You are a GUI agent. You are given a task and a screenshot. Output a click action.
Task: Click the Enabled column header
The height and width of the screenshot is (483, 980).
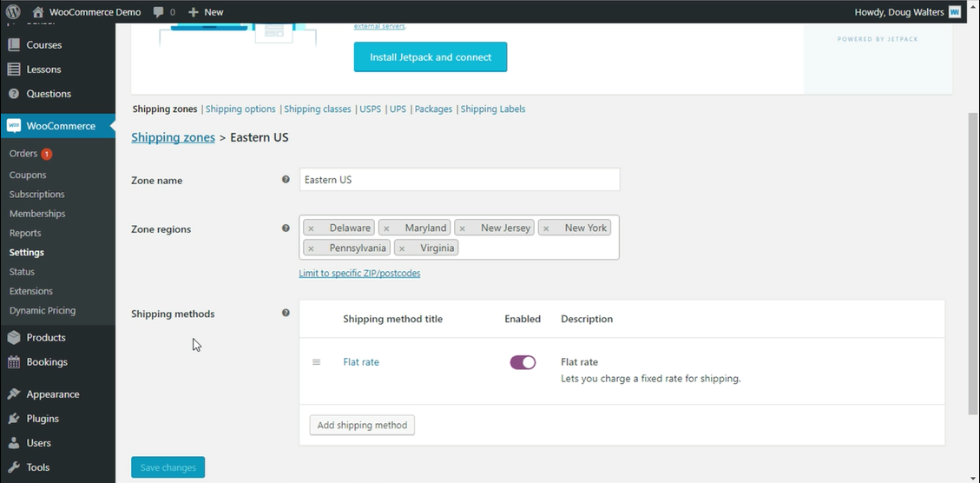pyautogui.click(x=523, y=319)
